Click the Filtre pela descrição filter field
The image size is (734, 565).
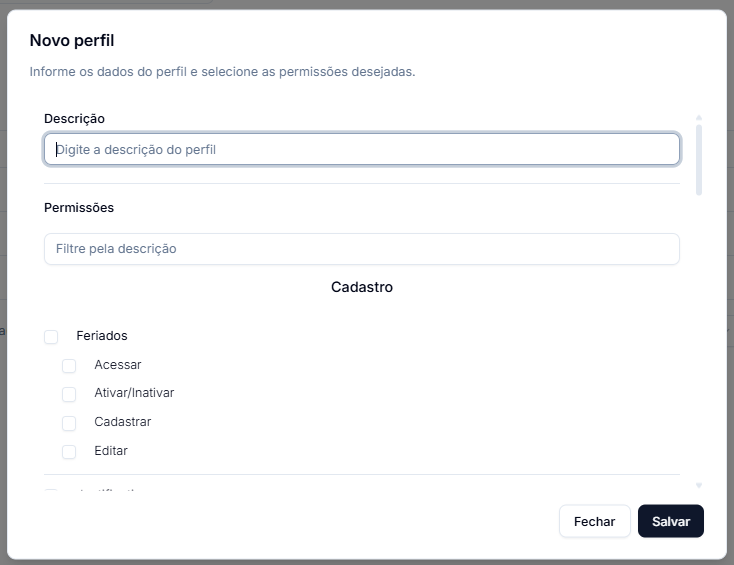362,249
